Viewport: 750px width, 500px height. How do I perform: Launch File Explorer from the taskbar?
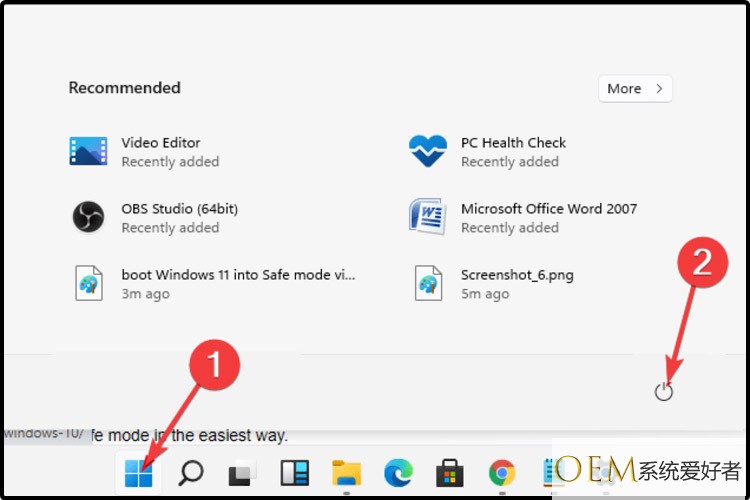coord(346,473)
